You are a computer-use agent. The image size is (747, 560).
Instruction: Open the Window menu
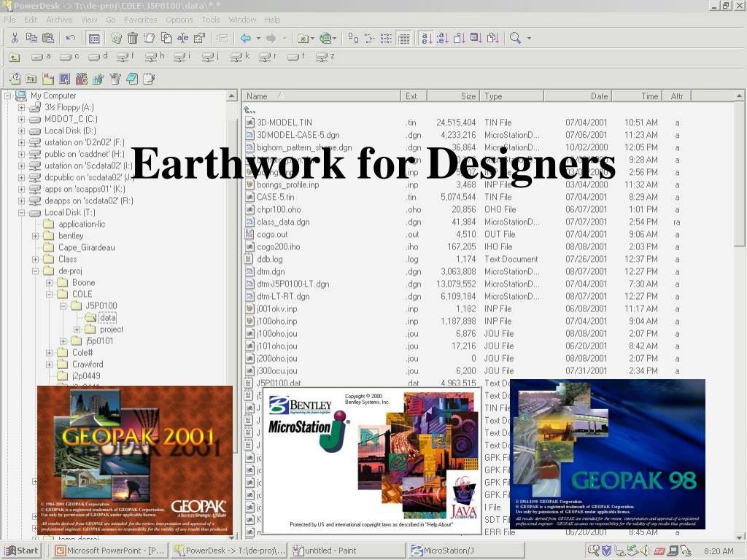(x=242, y=20)
